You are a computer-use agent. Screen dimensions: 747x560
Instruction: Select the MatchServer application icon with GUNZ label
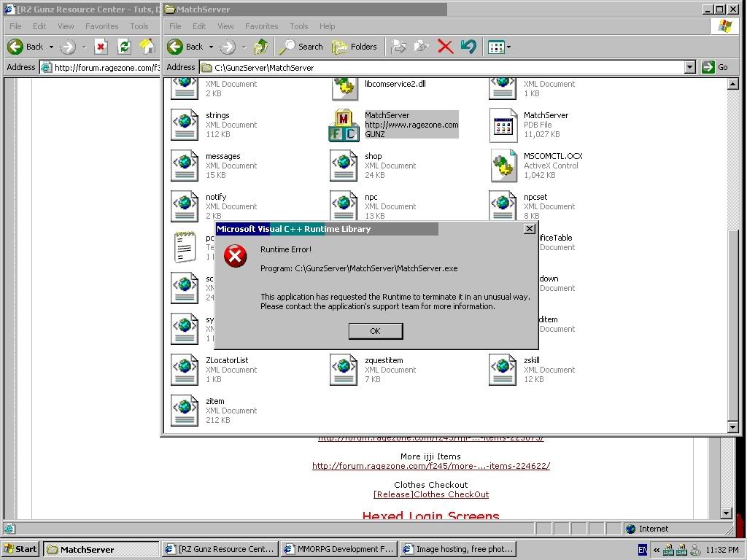343,125
